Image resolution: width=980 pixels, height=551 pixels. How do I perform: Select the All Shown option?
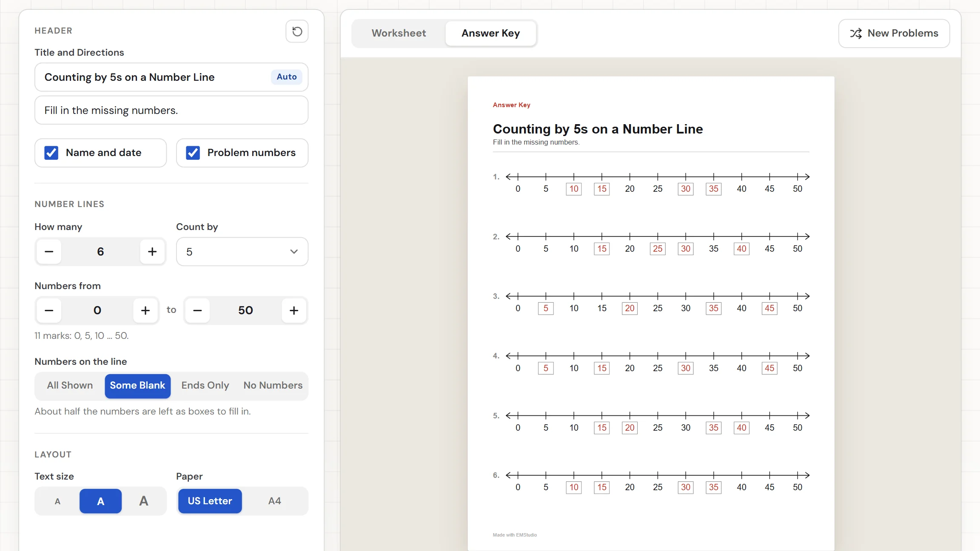click(x=70, y=386)
